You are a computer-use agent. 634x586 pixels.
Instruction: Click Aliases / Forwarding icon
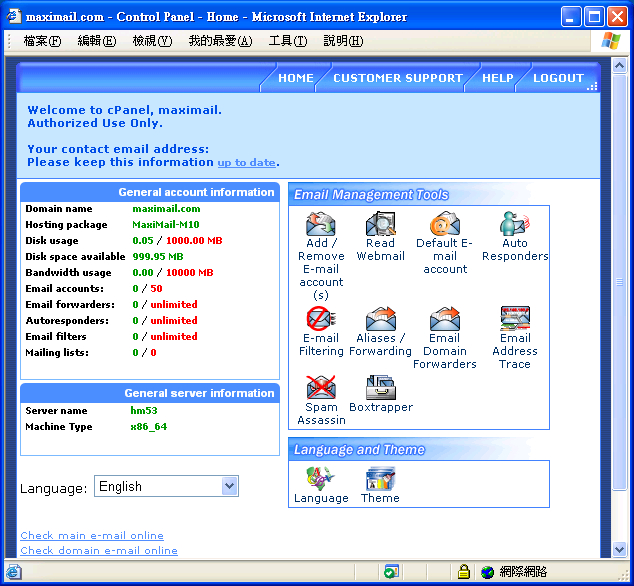(381, 319)
